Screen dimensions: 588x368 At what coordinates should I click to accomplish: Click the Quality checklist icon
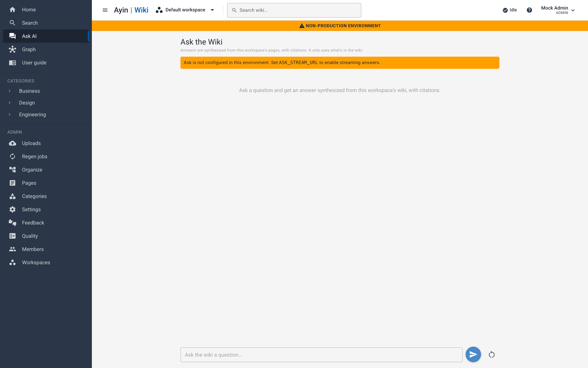click(x=12, y=236)
